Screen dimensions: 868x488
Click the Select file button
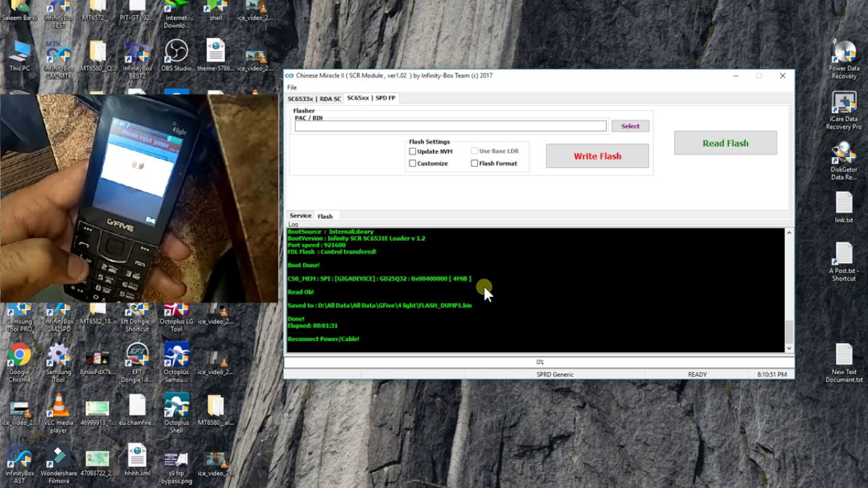(630, 126)
